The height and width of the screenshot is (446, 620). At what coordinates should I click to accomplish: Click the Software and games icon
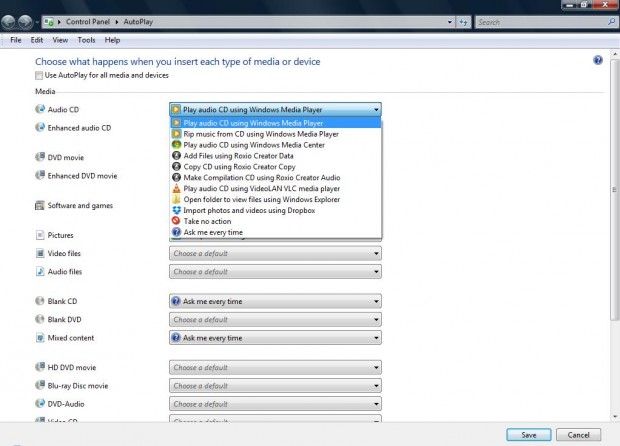click(x=40, y=205)
